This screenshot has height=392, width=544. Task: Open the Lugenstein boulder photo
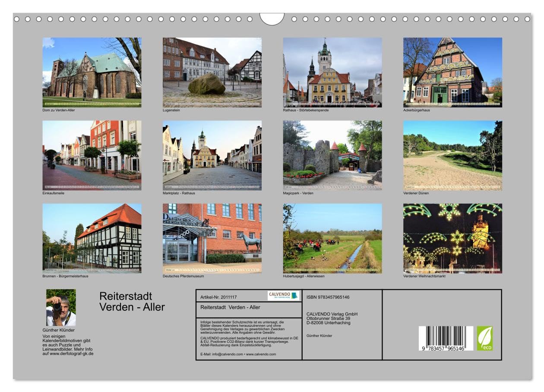212,72
